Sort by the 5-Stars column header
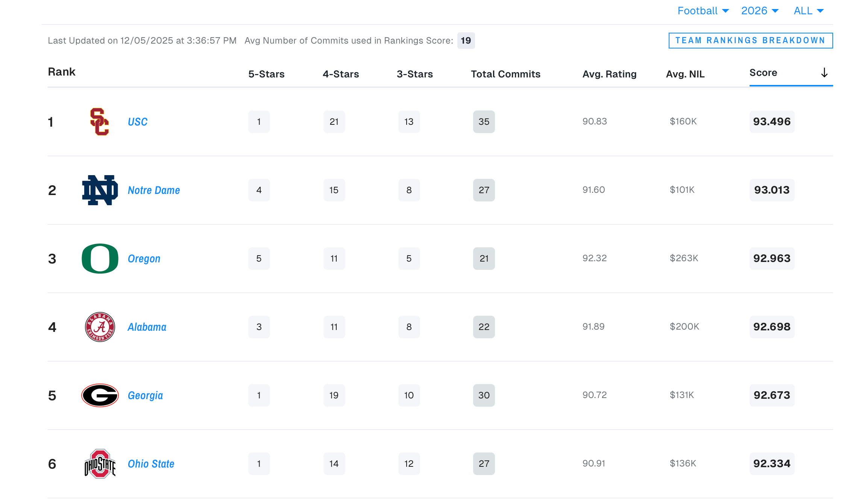847x504 pixels. tap(266, 74)
